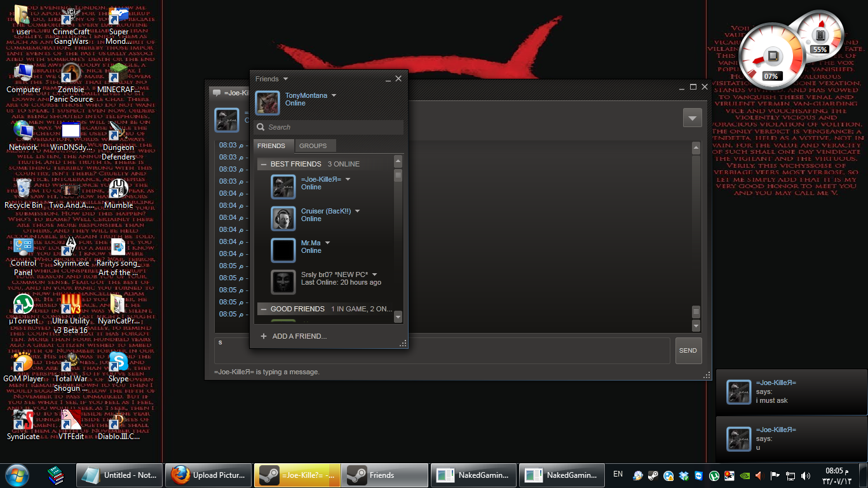Click the friends list scrollbar down arrow
Screen dimensions: 868x488
coord(398,316)
